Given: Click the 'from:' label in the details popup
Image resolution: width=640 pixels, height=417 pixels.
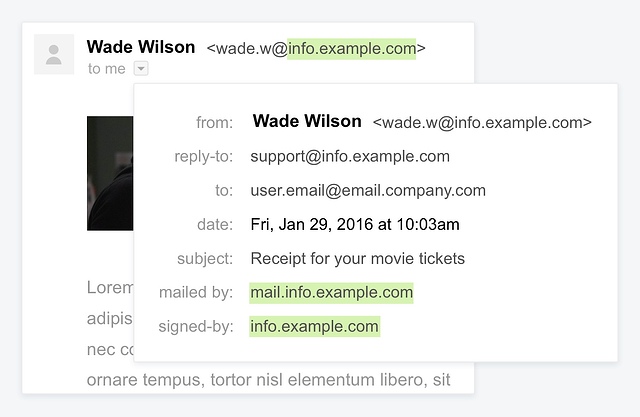Looking at the screenshot, I should pos(214,122).
